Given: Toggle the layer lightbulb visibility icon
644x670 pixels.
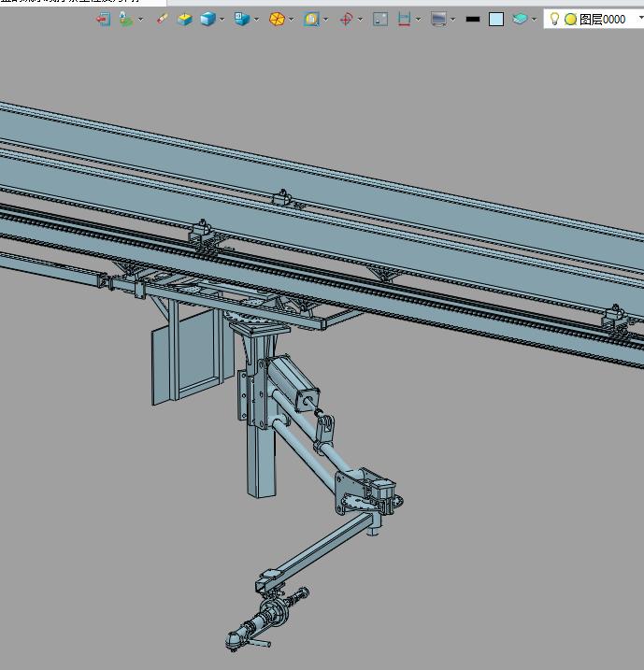Looking at the screenshot, I should (x=554, y=19).
